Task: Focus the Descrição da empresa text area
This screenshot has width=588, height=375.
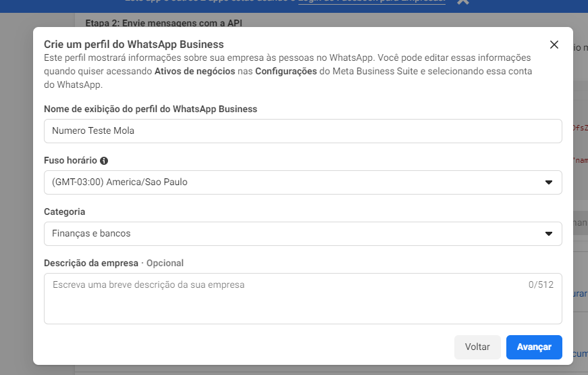Action: tap(302, 299)
